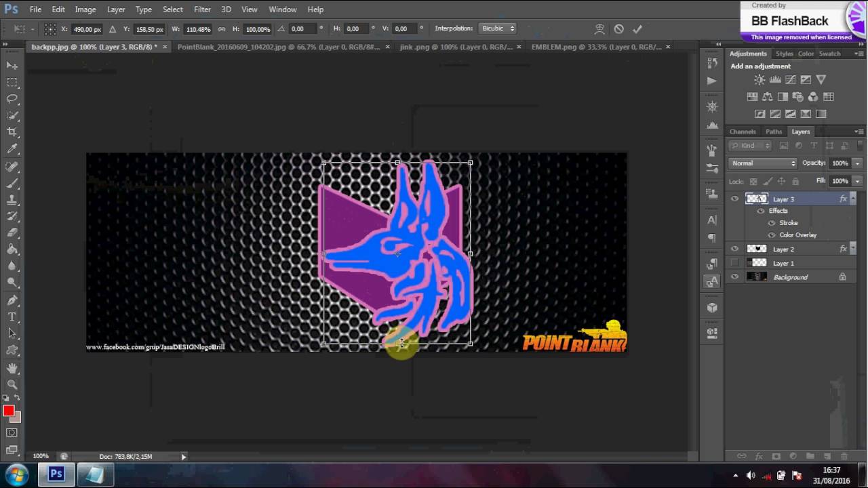Open the blend mode Normal dropdown
Viewport: 868px width, 488px height.
[763, 163]
